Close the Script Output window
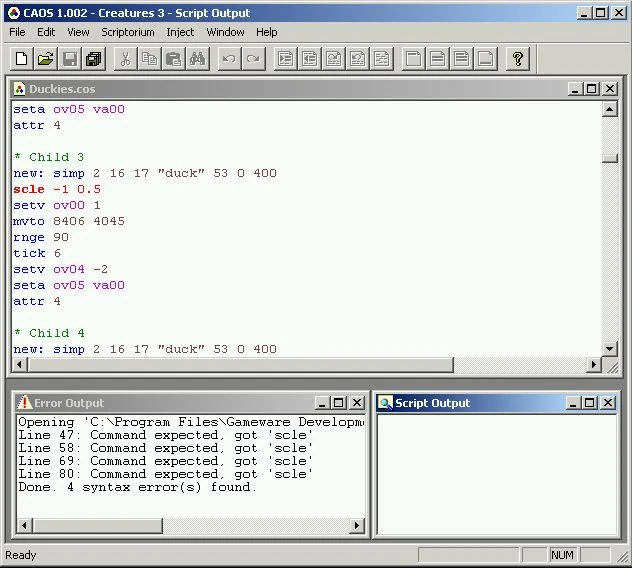The height and width of the screenshot is (568, 632). [x=608, y=403]
